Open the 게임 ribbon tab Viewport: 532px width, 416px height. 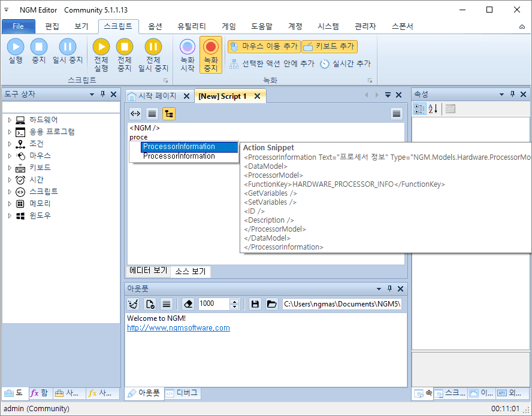[x=229, y=26]
